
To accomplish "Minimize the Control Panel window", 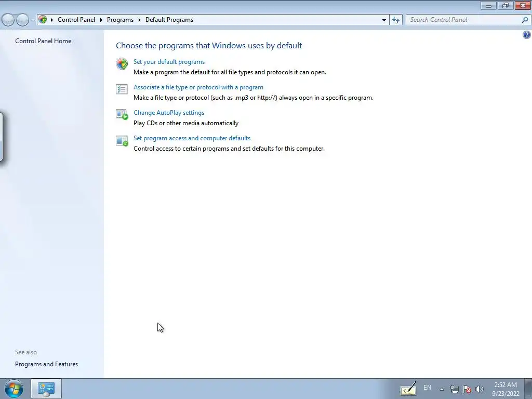I will [x=488, y=5].
